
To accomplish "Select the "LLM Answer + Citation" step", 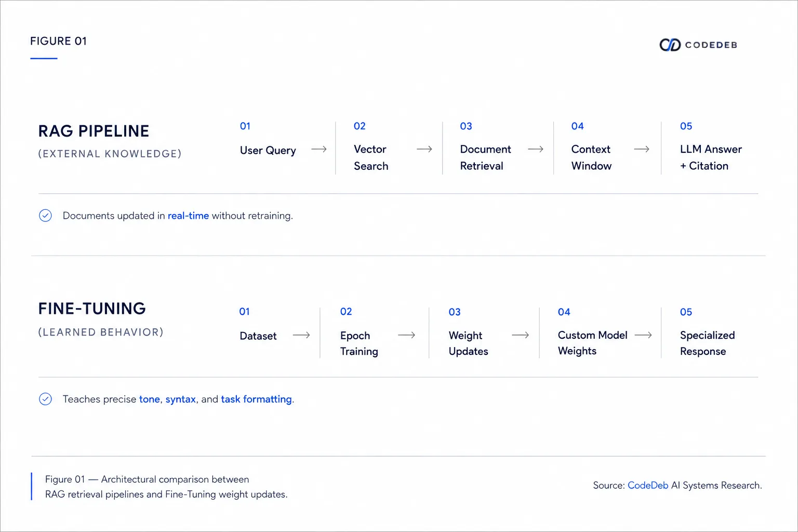I will [x=711, y=157].
